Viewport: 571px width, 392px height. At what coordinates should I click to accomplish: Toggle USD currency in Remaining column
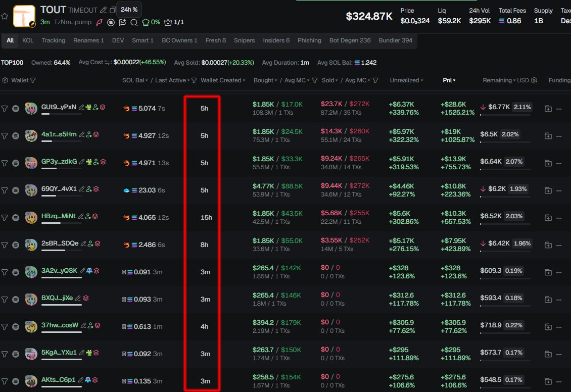pos(534,80)
